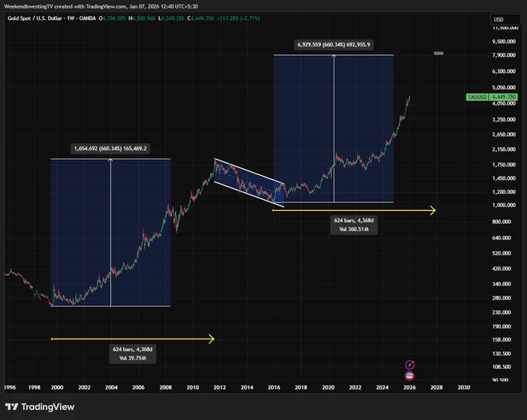
Task: Click the 800.000 price scale label
Action: (x=501, y=222)
